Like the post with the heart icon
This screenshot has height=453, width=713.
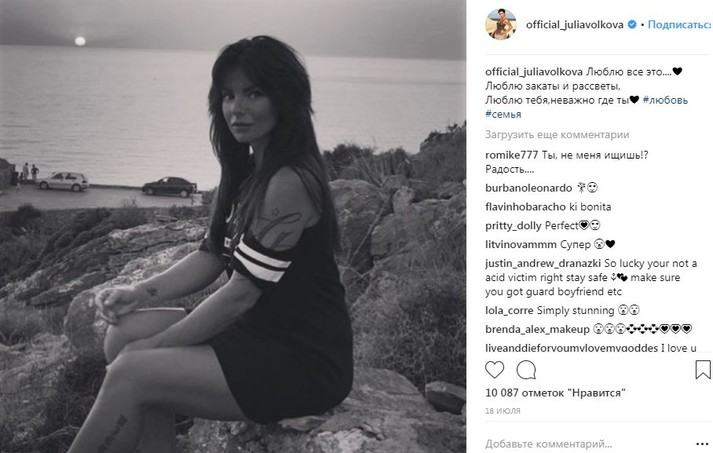pos(494,370)
